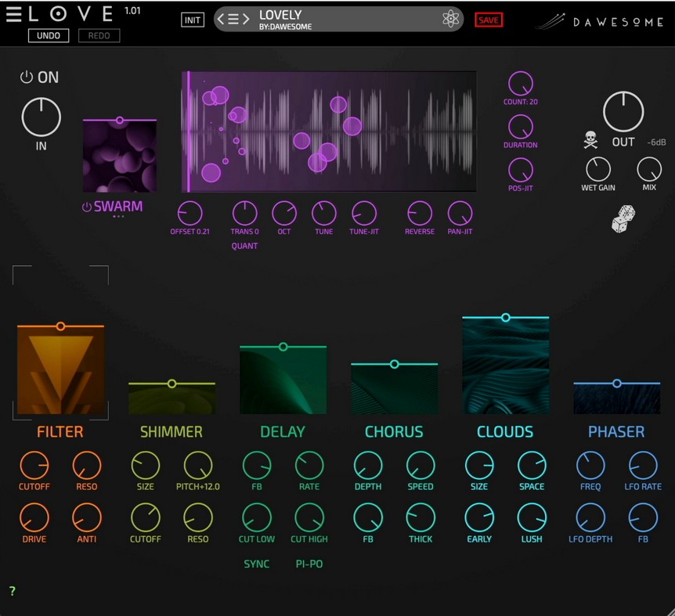
Task: Click the phaser LFO DEPTH knob
Action: tap(590, 518)
